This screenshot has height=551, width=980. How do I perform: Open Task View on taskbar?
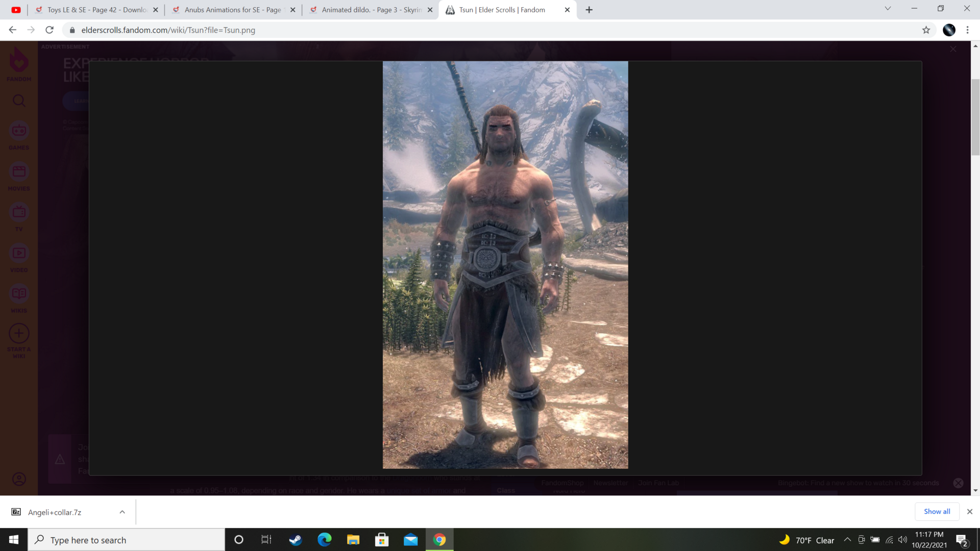[x=266, y=540]
